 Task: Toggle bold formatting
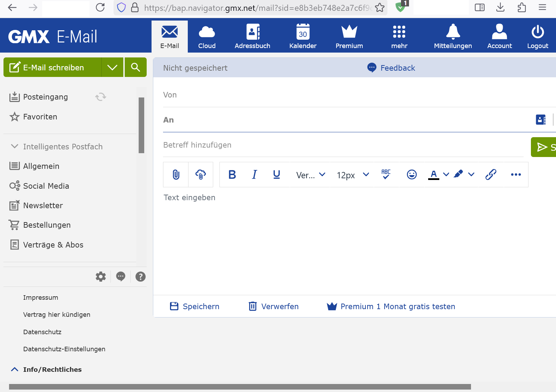232,174
